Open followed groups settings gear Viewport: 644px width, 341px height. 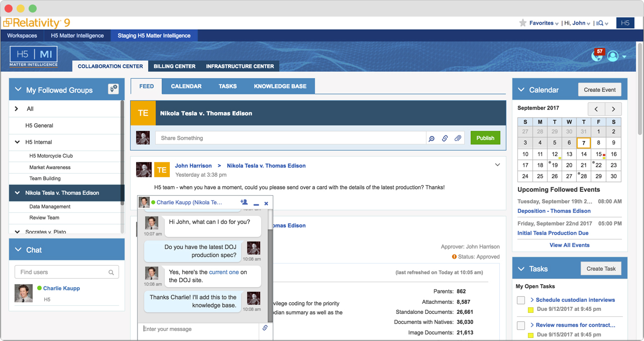click(114, 89)
